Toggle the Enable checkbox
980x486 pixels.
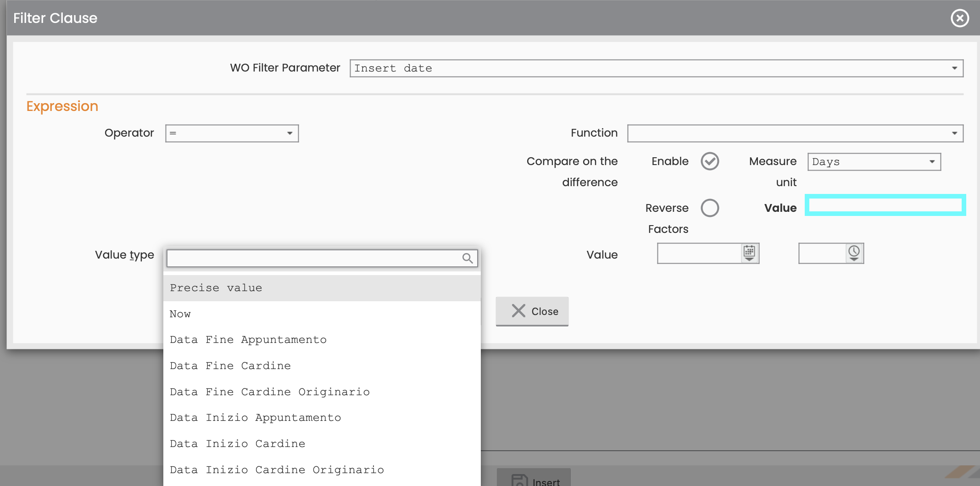[710, 161]
